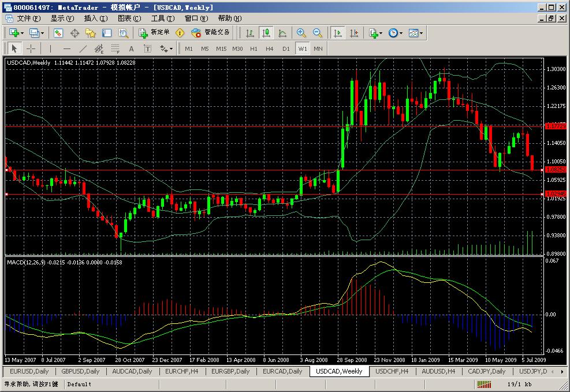
Task: Toggle chart shift from right edge
Action: click(354, 33)
